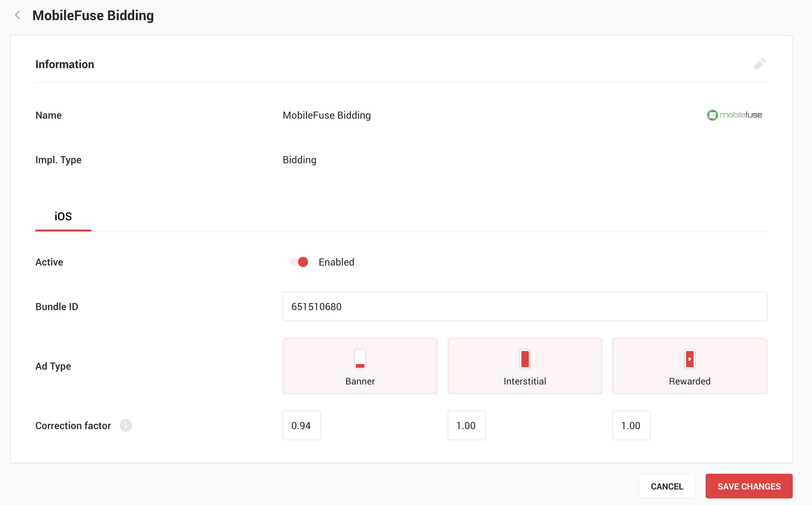The image size is (812, 505).
Task: Click the Interstitial correction factor field
Action: click(466, 425)
